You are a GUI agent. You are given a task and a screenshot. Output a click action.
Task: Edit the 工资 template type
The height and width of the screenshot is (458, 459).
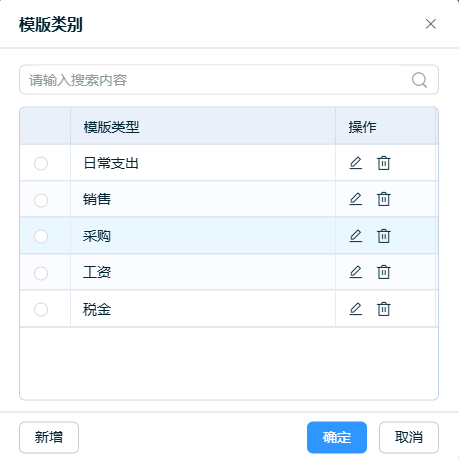coord(356,272)
